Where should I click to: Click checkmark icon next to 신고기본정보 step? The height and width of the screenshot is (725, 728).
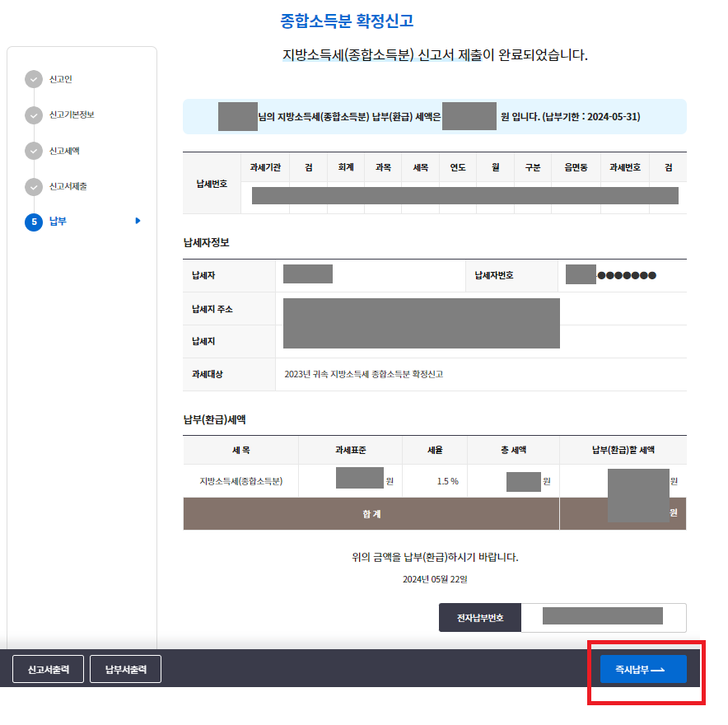tap(33, 115)
